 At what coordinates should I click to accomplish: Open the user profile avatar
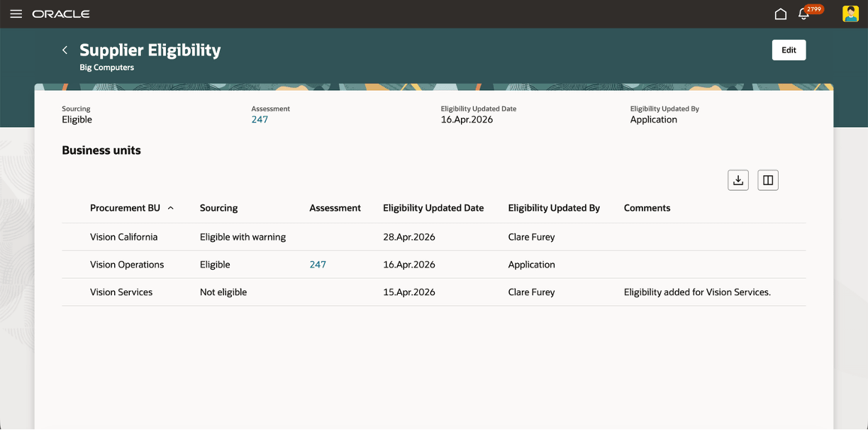(x=850, y=14)
